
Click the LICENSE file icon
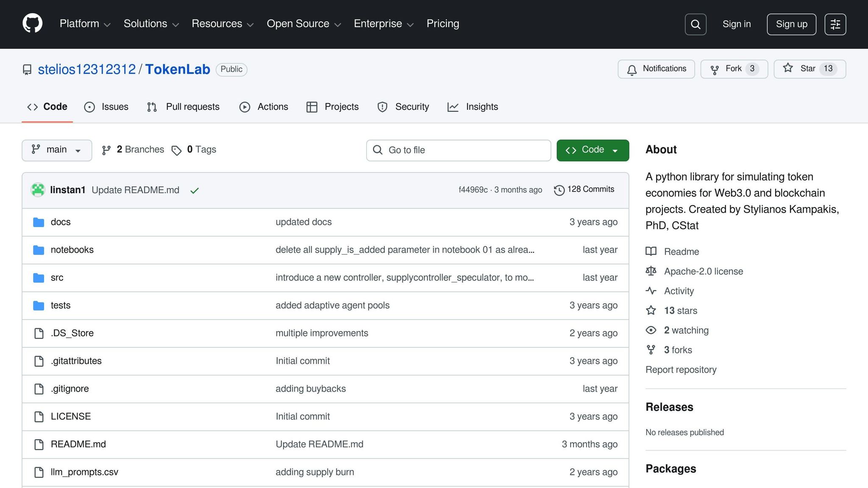39,417
